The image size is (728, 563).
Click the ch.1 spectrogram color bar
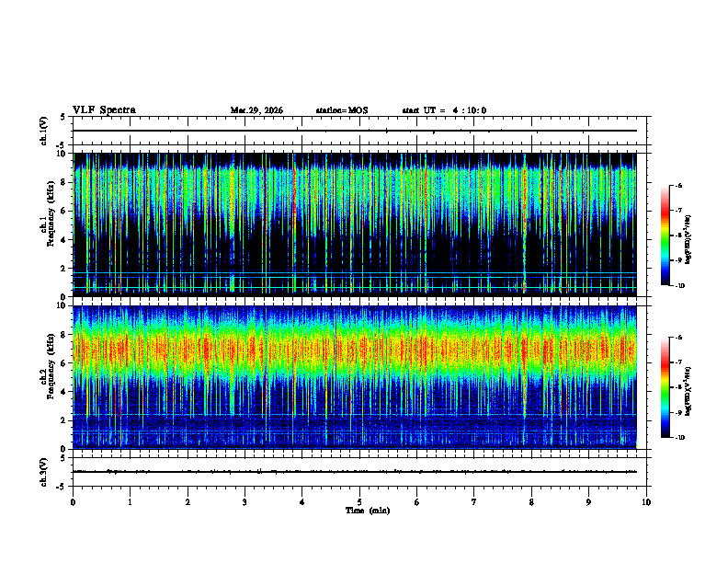[x=665, y=236]
